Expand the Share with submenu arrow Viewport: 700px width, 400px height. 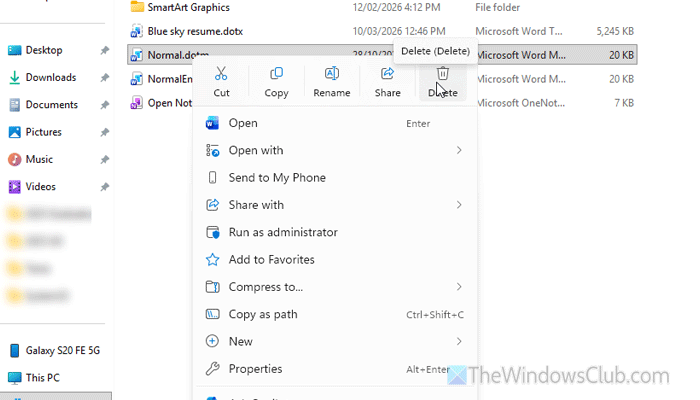point(459,205)
